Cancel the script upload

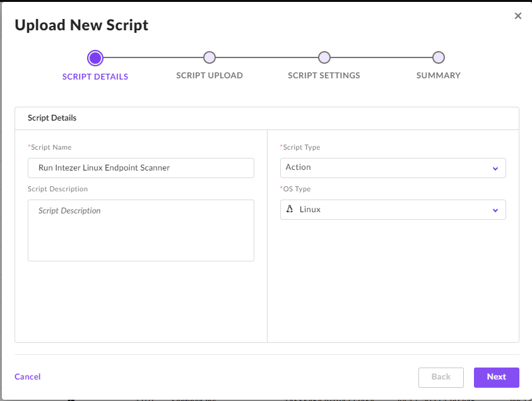[x=28, y=377]
